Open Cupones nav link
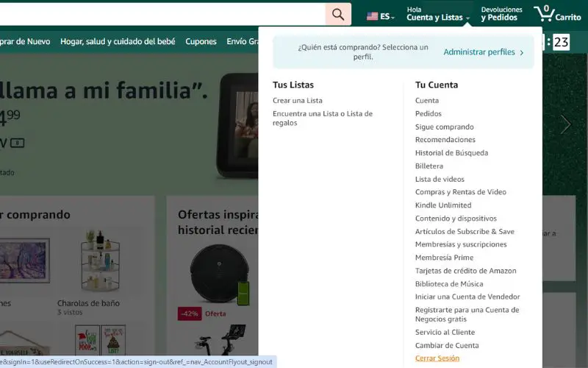The height and width of the screenshot is (368, 588). pyautogui.click(x=201, y=41)
